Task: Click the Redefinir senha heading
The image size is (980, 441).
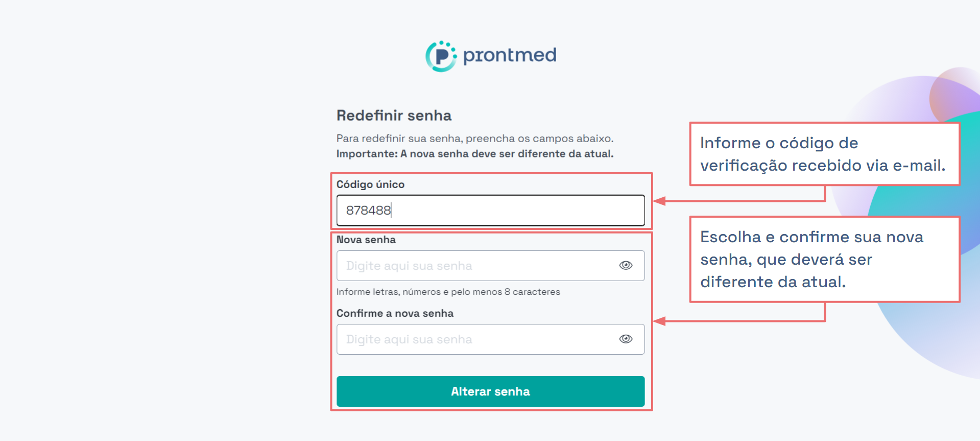Action: [x=394, y=115]
